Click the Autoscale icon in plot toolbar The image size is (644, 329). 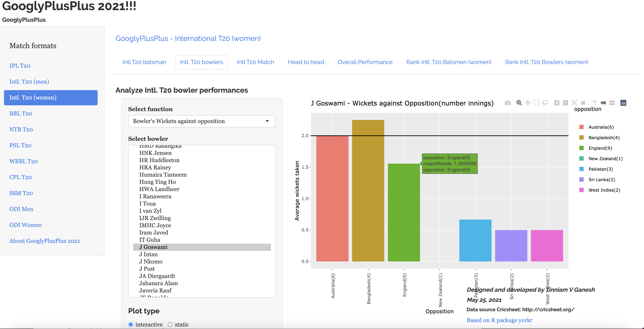[574, 103]
